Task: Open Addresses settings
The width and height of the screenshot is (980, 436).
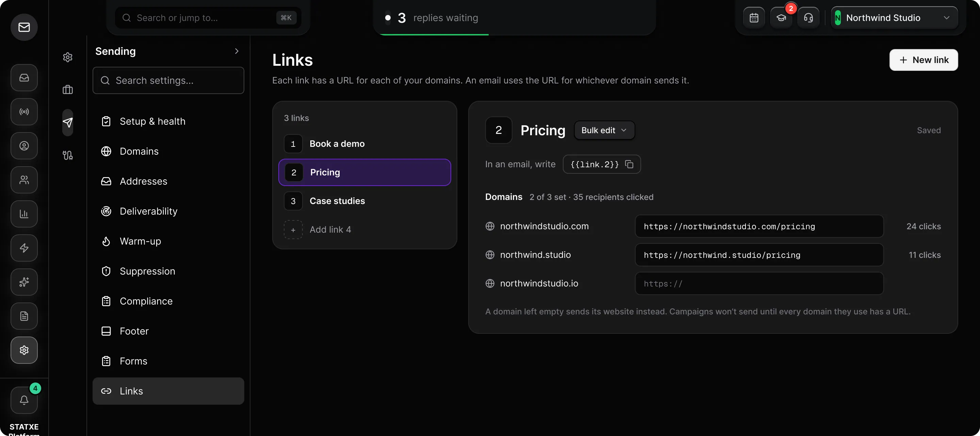Action: point(168,181)
